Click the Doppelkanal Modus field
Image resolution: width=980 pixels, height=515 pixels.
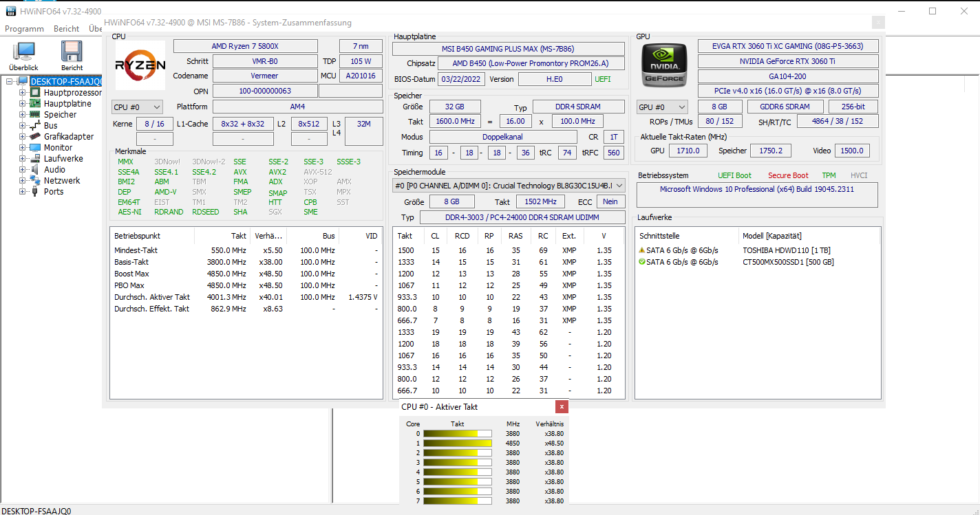504,137
